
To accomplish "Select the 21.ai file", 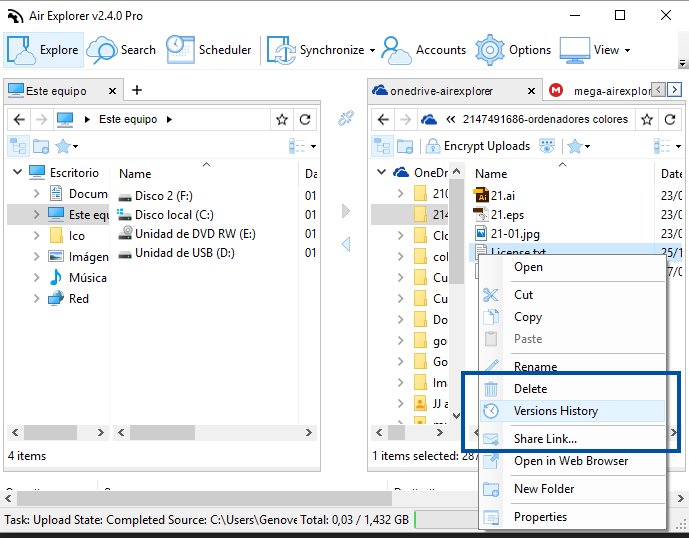I will point(494,196).
